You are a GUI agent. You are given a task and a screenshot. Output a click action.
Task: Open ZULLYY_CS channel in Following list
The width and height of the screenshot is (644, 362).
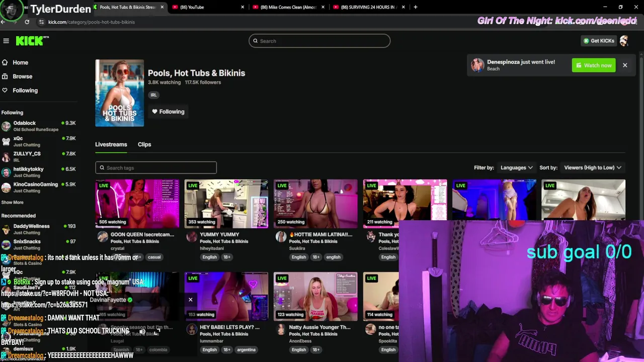tap(38, 156)
